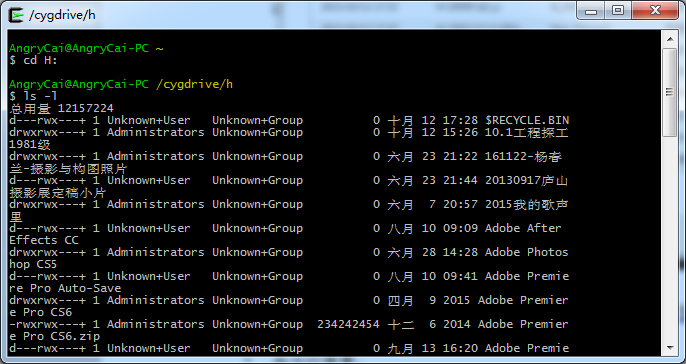Click the 'hop CS5' wrapped text
Viewport: 686px width, 364px height.
(33, 264)
